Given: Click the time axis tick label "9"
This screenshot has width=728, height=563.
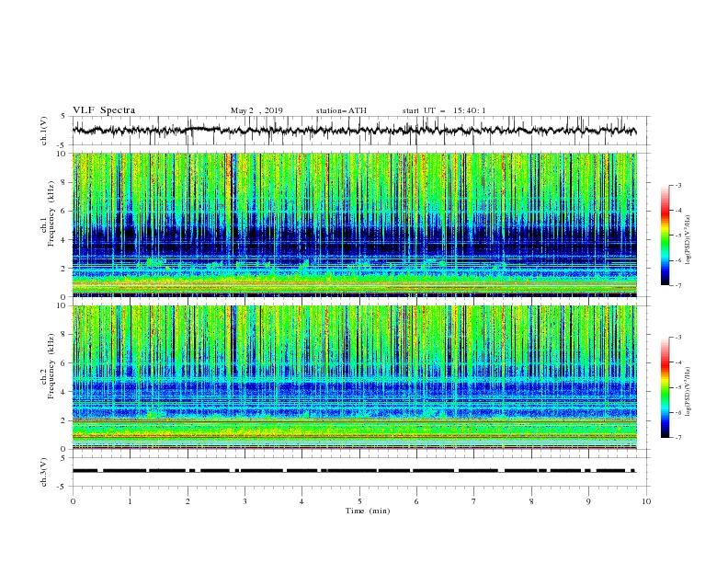Looking at the screenshot, I should [588, 501].
